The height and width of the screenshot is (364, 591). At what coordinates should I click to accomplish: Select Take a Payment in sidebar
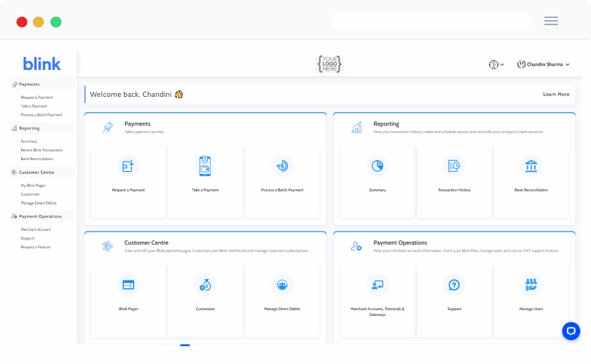[34, 106]
